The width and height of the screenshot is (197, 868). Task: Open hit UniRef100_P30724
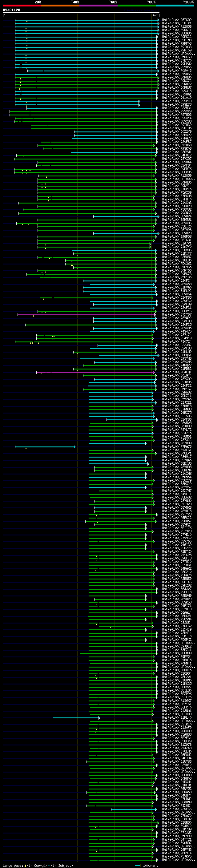(x=177, y=342)
